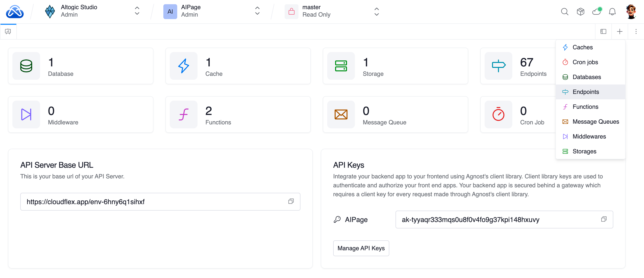The width and height of the screenshot is (644, 278).
Task: Click the cloud deployment status icon
Action: pyautogui.click(x=596, y=11)
